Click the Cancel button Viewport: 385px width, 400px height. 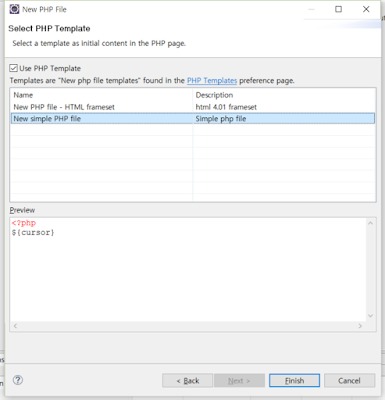click(349, 380)
